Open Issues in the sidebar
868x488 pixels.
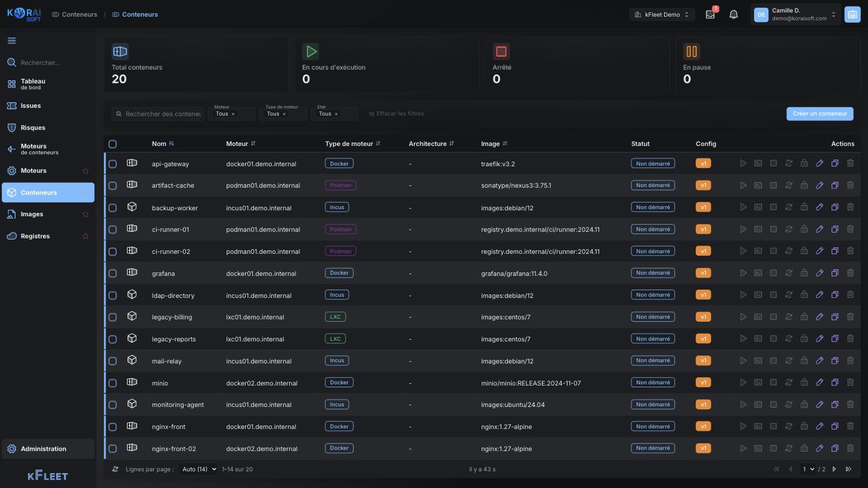click(48, 105)
